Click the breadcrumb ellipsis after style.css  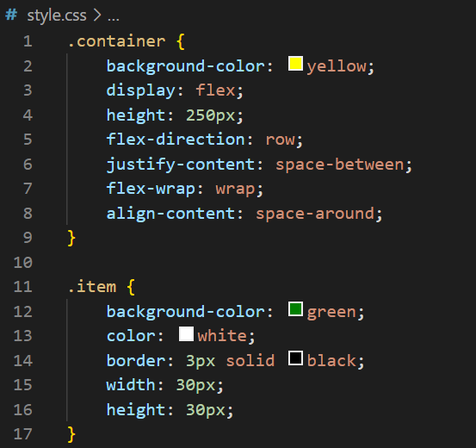click(x=114, y=18)
